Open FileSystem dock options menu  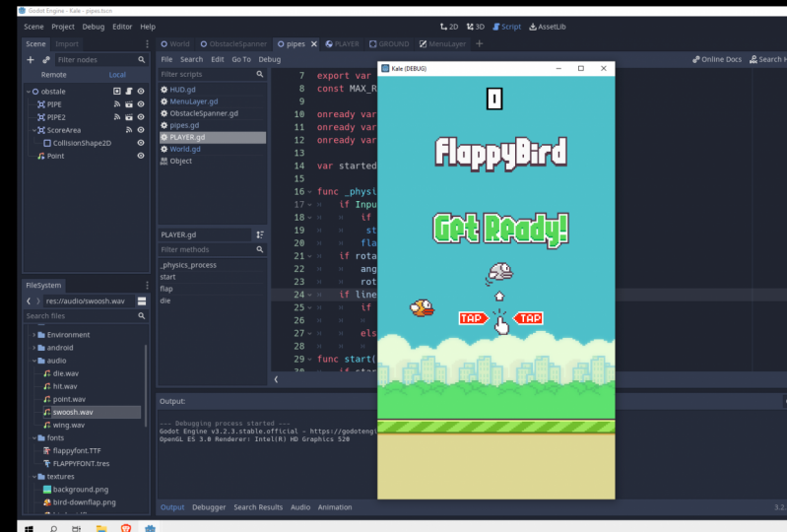click(147, 285)
